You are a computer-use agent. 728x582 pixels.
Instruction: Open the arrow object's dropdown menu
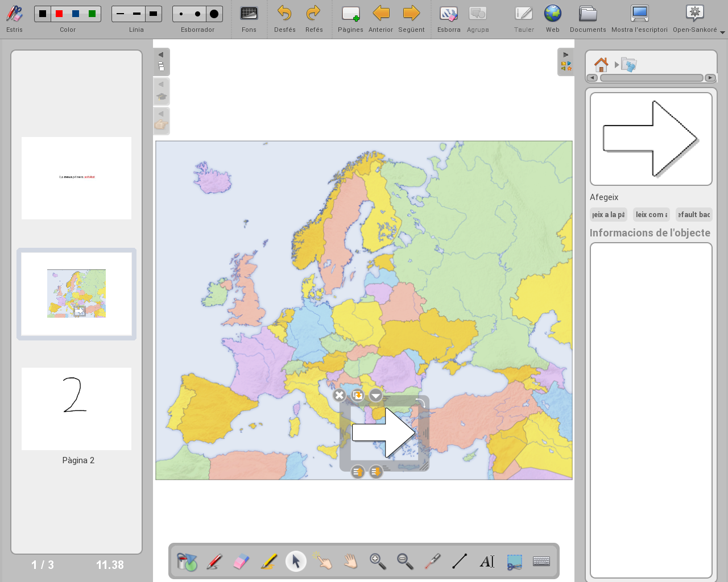(376, 395)
